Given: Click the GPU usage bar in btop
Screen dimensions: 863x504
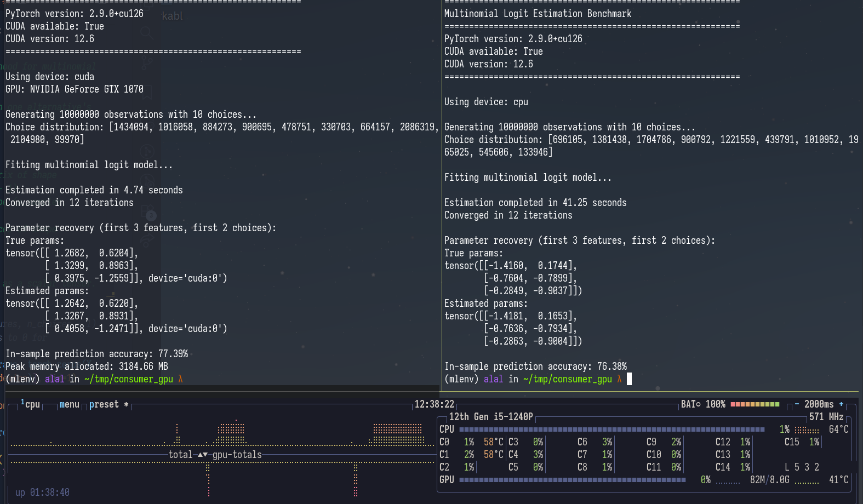Looking at the screenshot, I should coord(572,480).
